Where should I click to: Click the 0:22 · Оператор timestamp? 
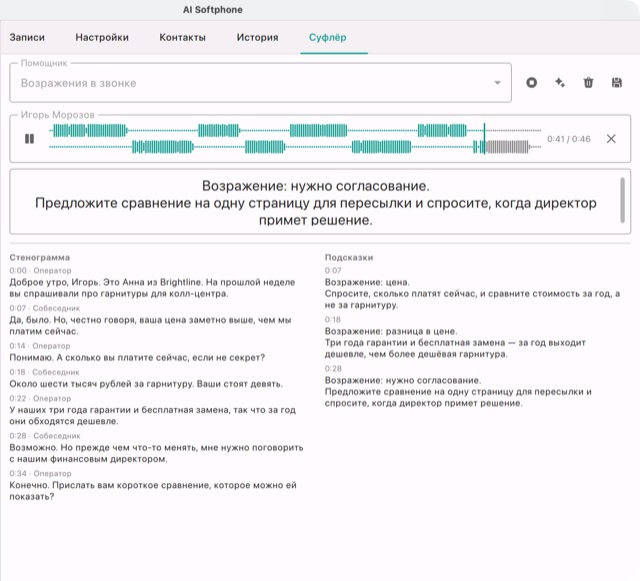[40, 398]
